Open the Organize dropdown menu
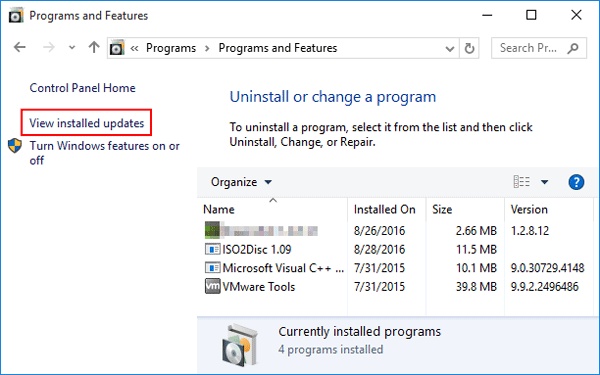 (241, 182)
